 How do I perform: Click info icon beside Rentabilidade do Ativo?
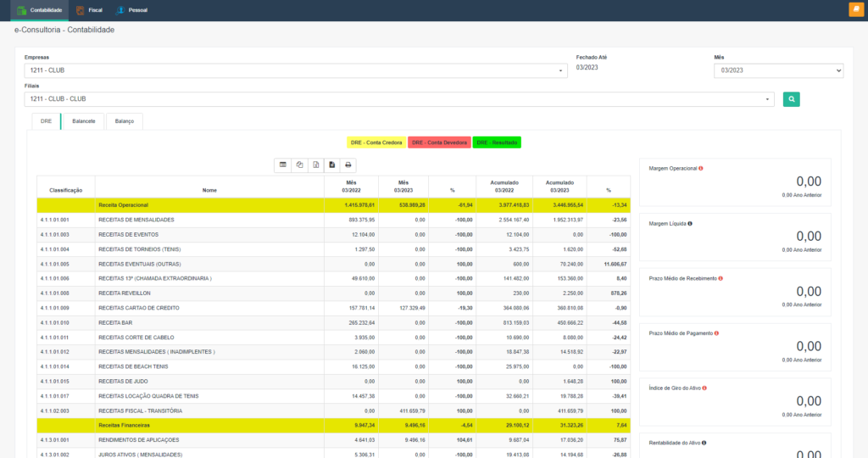tap(704, 443)
